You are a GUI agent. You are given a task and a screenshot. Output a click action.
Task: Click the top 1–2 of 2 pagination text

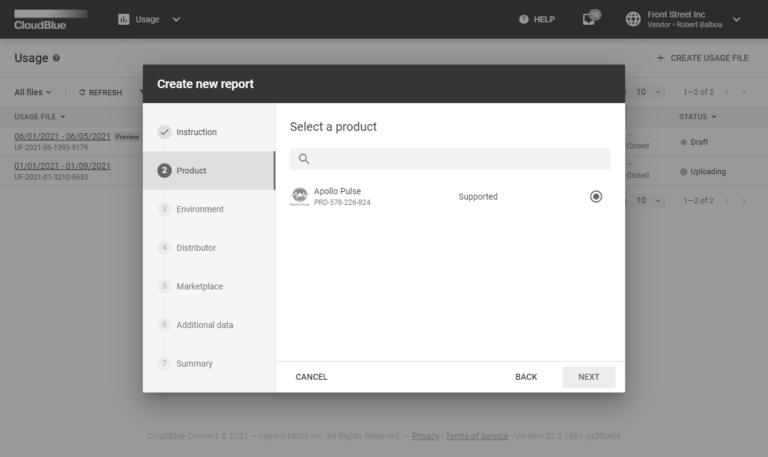point(698,92)
